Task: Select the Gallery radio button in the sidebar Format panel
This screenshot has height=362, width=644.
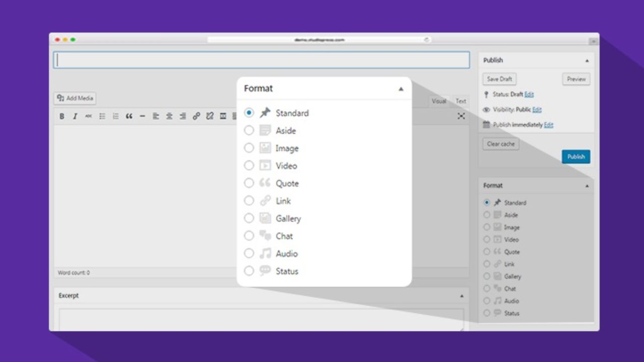Action: 487,276
